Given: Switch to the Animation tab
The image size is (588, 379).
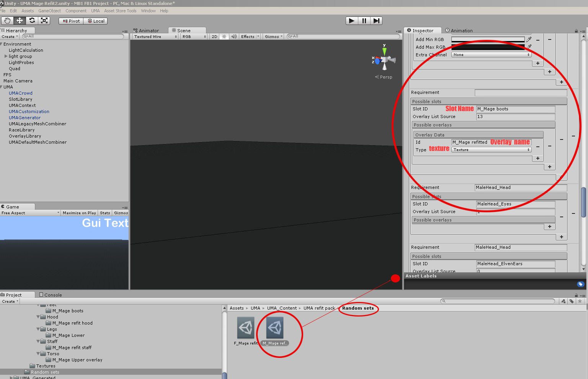Looking at the screenshot, I should point(459,31).
